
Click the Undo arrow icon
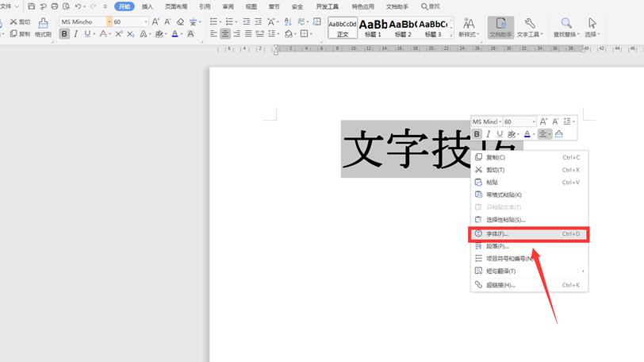tap(78, 6)
